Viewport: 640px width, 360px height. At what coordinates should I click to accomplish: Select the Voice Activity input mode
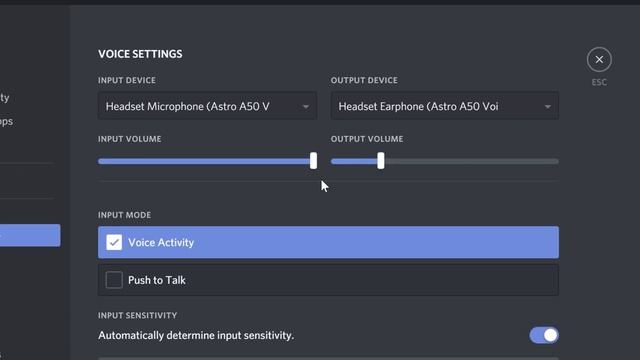point(328,242)
